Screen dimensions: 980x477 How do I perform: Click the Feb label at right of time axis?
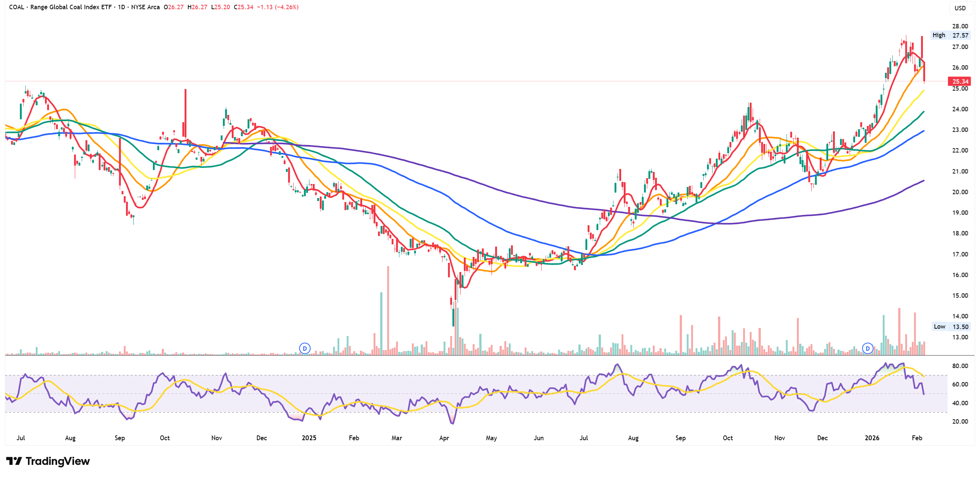point(917,438)
